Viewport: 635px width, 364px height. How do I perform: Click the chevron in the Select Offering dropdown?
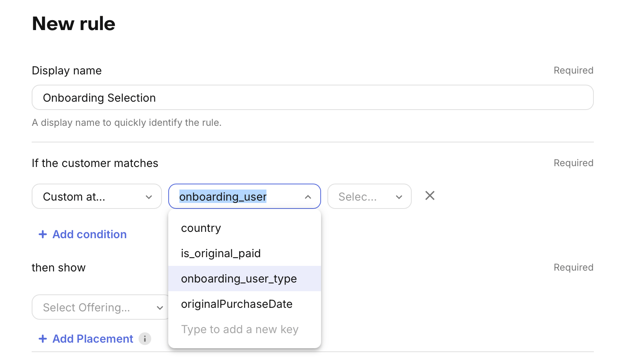[160, 307]
